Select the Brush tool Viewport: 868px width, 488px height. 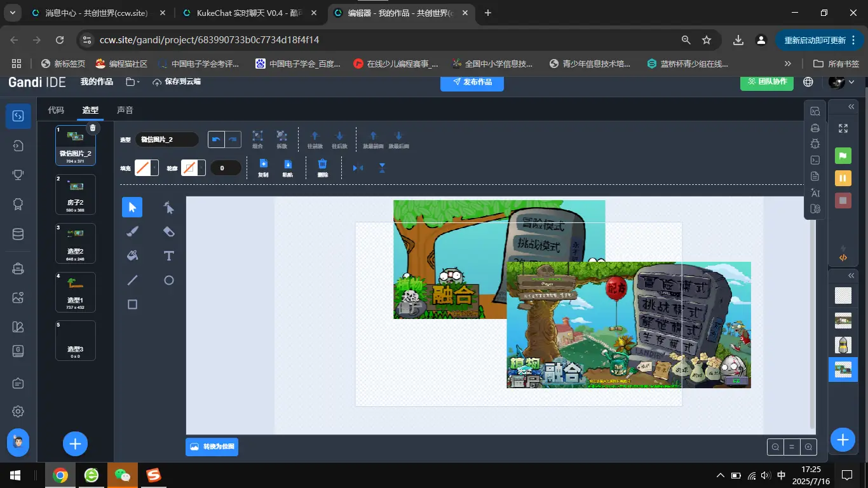coord(132,231)
